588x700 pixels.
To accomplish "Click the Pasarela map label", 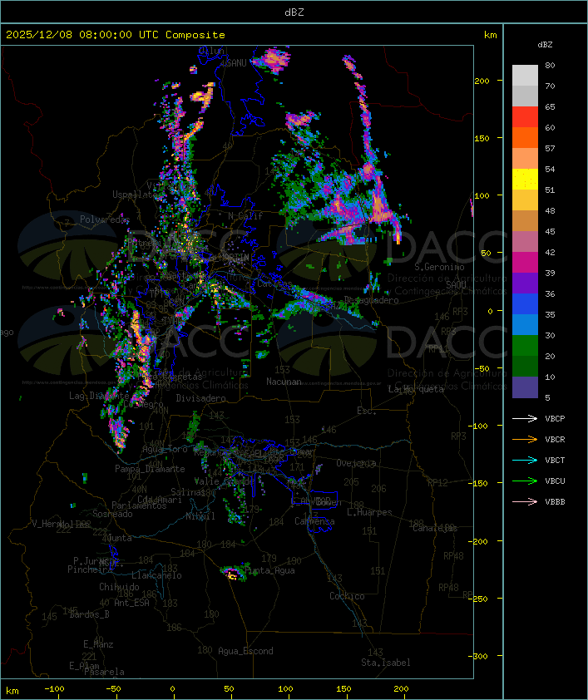I will point(104,672).
